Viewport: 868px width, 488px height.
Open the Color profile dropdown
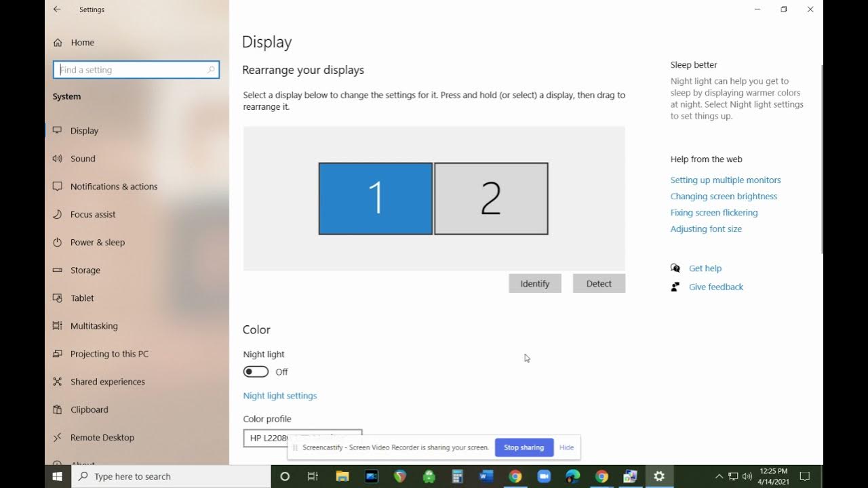coord(302,438)
